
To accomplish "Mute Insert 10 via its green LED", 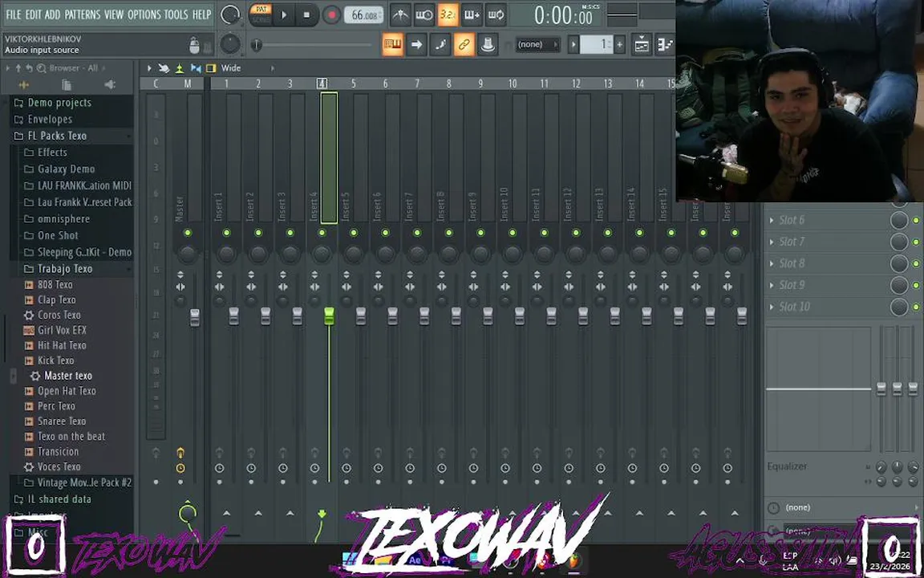I will pyautogui.click(x=512, y=233).
